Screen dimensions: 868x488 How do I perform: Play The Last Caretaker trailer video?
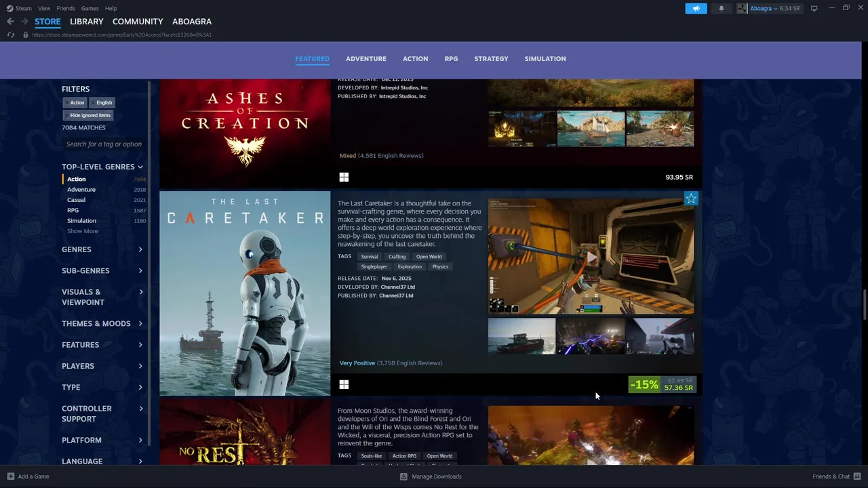pos(591,257)
